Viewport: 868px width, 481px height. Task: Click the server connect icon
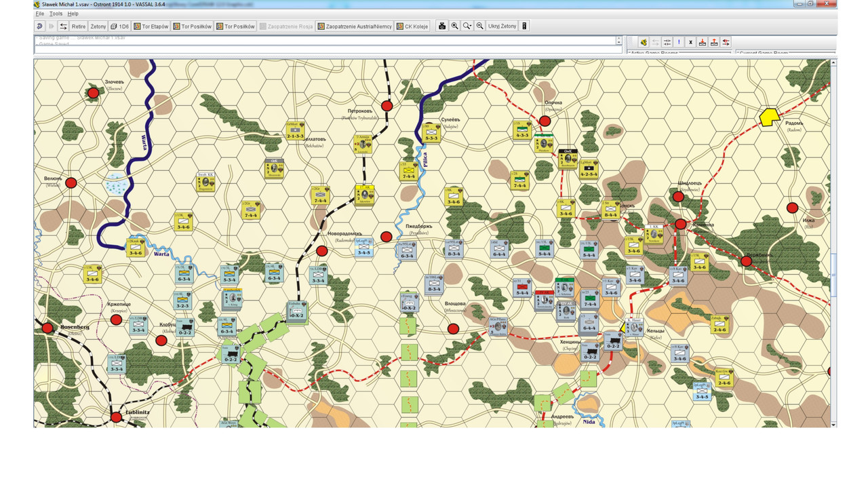click(643, 42)
